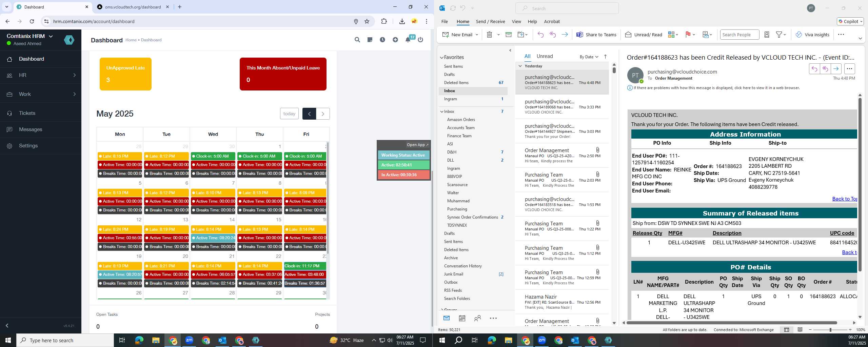
Task: Open the sticky notes icon in HRM header
Action: tap(370, 40)
